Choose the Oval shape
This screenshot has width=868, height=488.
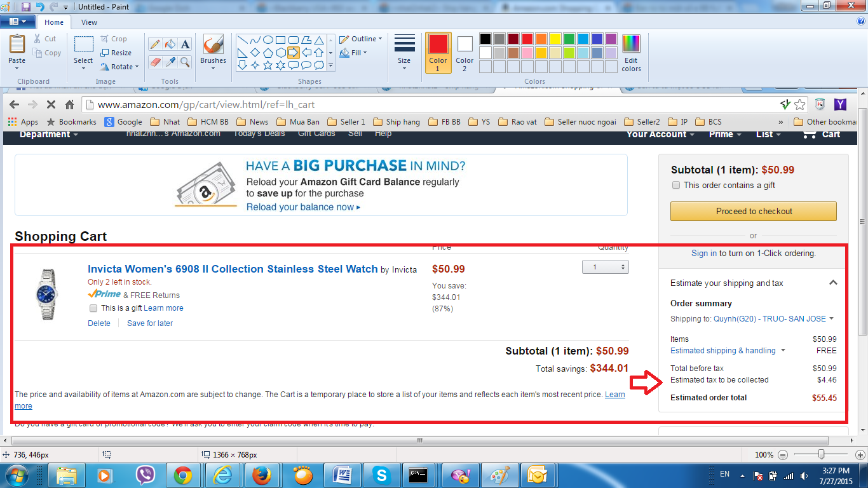click(x=268, y=39)
